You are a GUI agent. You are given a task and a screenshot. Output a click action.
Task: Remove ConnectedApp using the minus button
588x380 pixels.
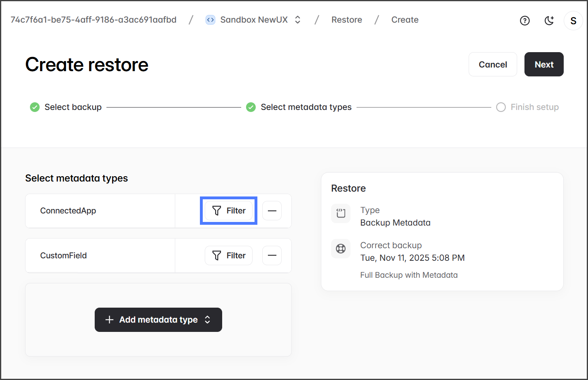272,211
